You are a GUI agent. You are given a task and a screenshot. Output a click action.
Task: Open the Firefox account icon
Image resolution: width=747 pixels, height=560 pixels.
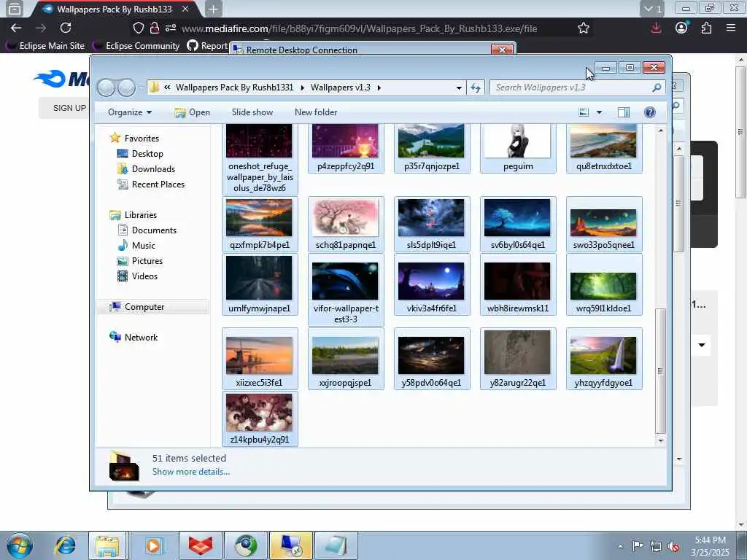(x=681, y=28)
